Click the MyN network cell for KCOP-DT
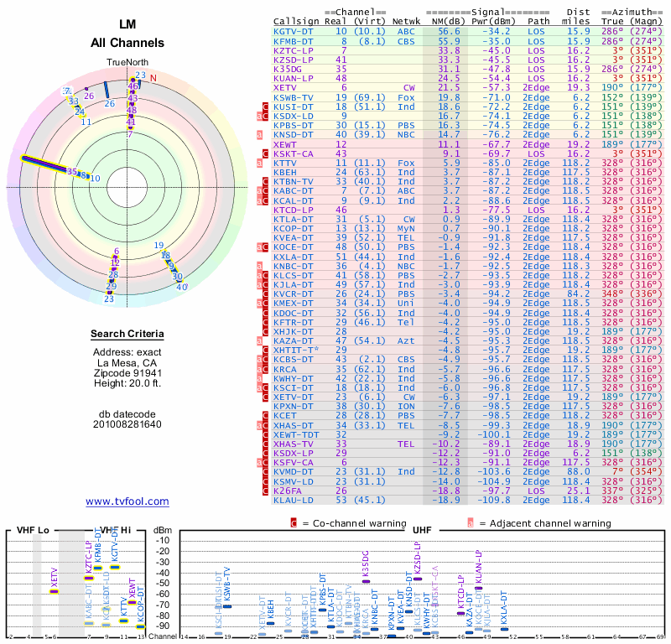Screen dimensions: 671x644 click(x=406, y=228)
